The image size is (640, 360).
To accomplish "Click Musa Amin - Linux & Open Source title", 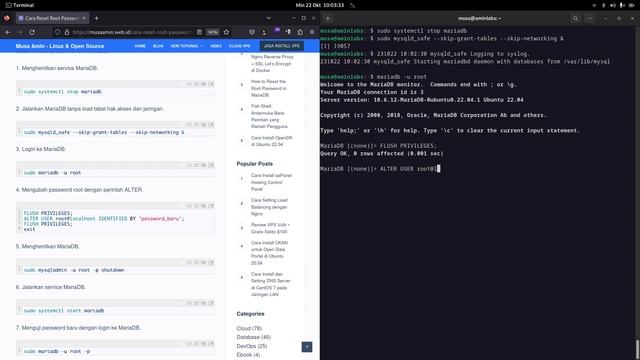I will [60, 46].
